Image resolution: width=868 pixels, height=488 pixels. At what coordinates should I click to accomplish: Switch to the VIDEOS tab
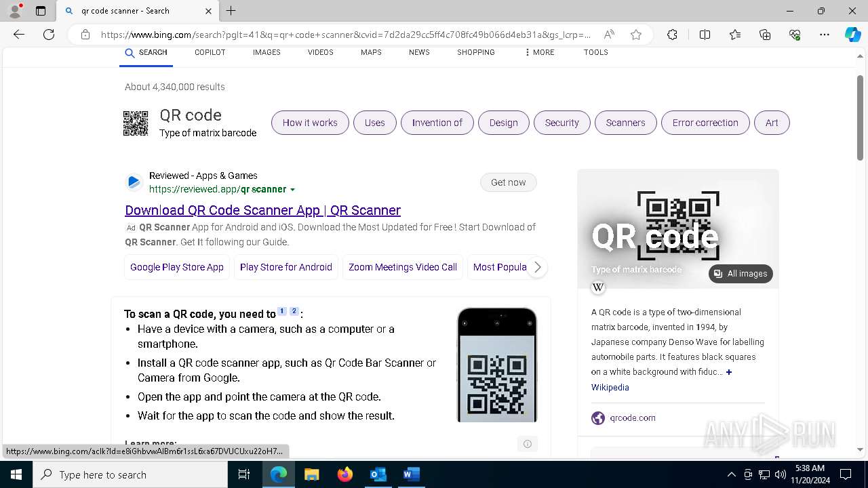pyautogui.click(x=320, y=53)
